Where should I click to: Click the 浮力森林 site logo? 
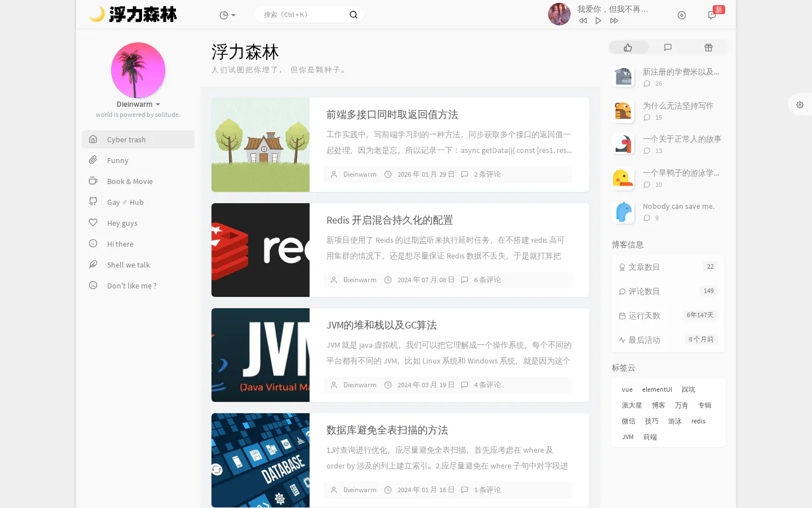coord(133,14)
